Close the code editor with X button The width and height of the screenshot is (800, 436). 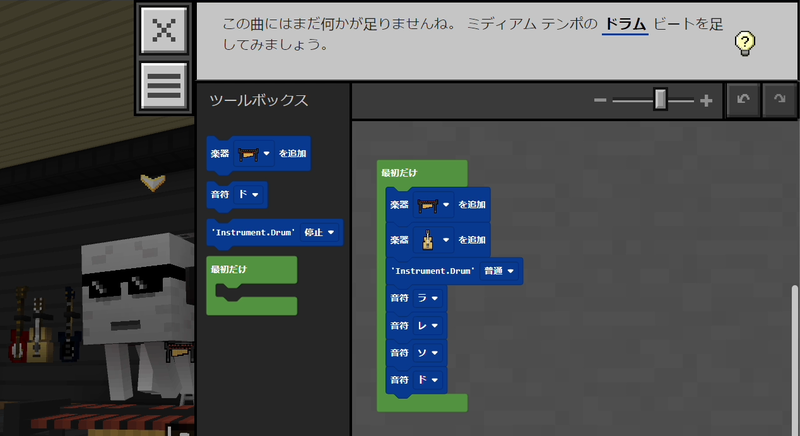point(164,30)
